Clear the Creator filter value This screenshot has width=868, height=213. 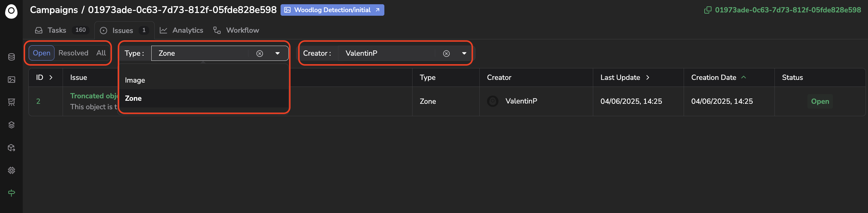pos(446,54)
